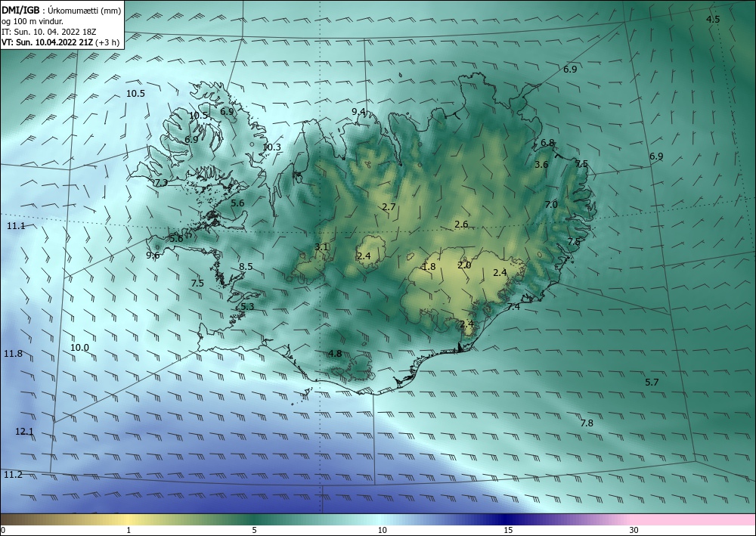Select the 2.6 value in the interior
The image size is (756, 536).
tap(461, 224)
